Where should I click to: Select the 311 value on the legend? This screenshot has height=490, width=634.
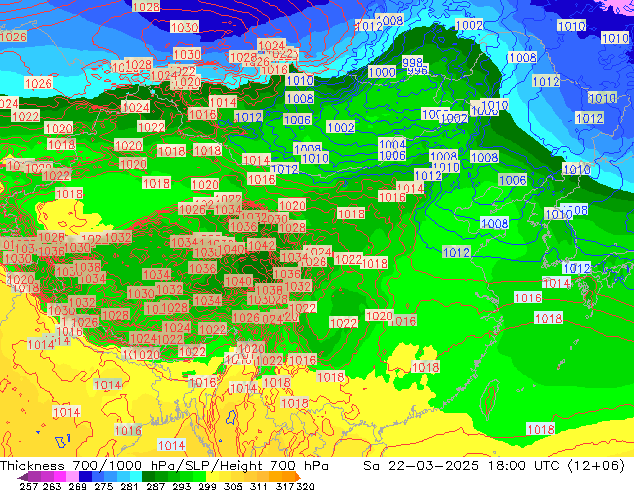pos(259,486)
